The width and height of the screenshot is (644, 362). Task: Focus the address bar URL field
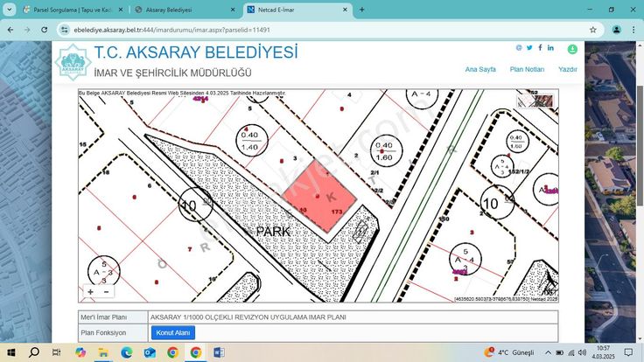(171, 30)
